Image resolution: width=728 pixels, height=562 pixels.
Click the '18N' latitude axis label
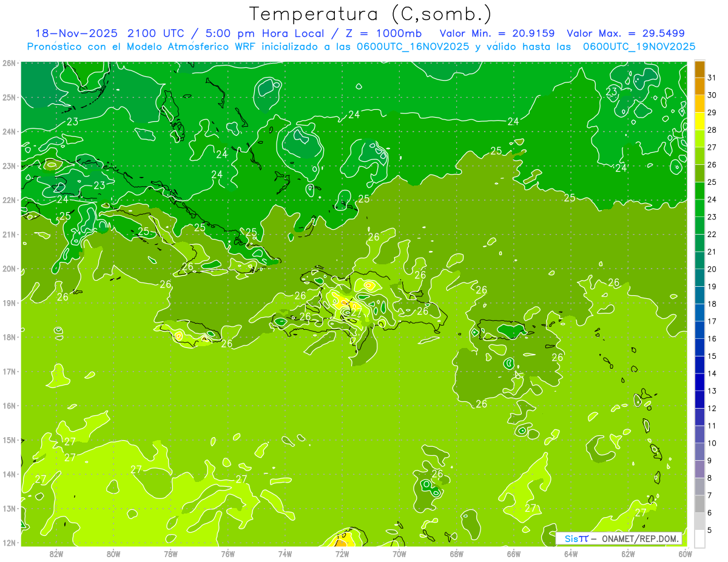(x=9, y=337)
